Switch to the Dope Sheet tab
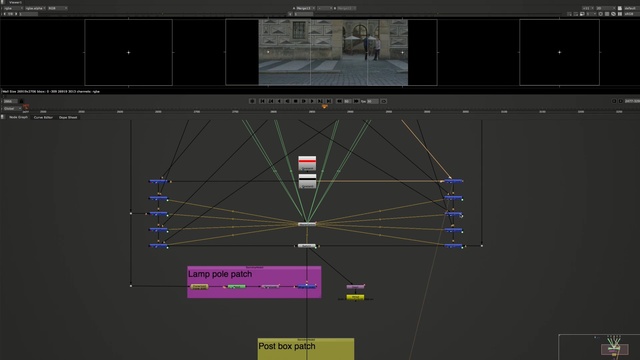Screen dimensions: 640x360 [x=68, y=118]
